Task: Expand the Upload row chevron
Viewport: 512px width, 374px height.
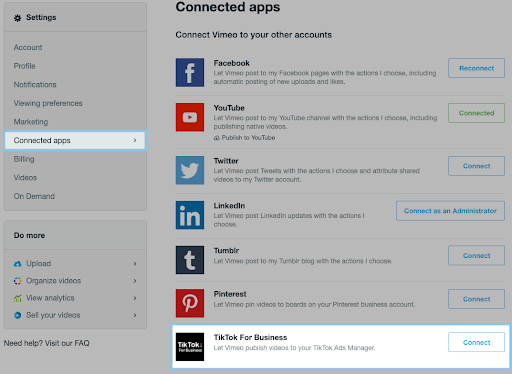Action: click(x=135, y=264)
